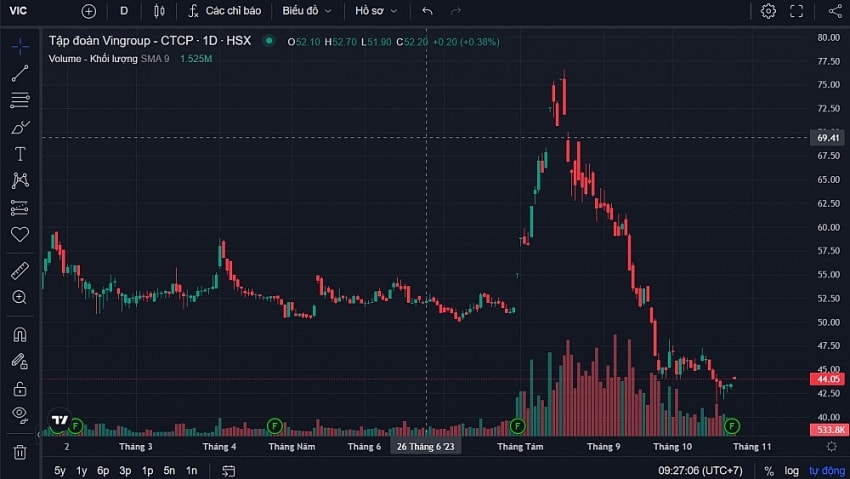This screenshot has width=850, height=479.
Task: Click the undo arrow
Action: (x=427, y=11)
